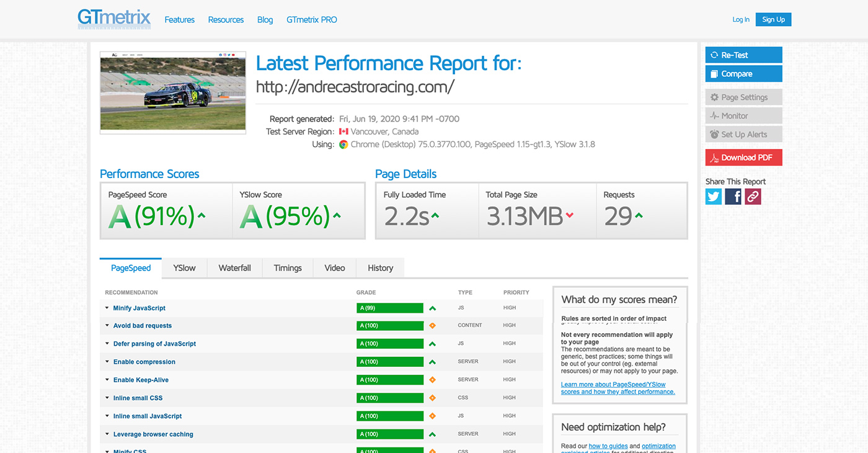Viewport: 868px width, 453px height.
Task: Click orange diamond in Inline small CSS row
Action: point(433,398)
